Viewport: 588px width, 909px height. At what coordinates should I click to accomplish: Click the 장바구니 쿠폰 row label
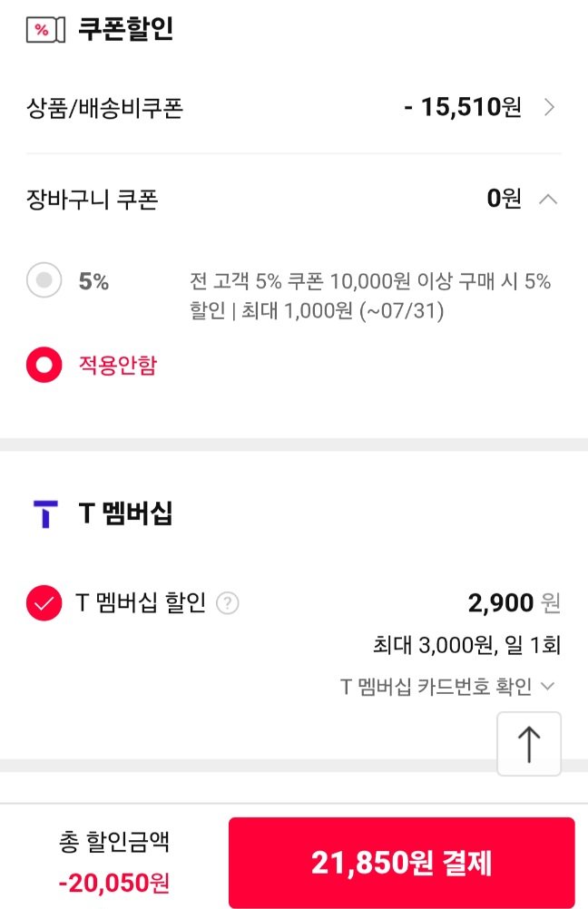pos(93,199)
